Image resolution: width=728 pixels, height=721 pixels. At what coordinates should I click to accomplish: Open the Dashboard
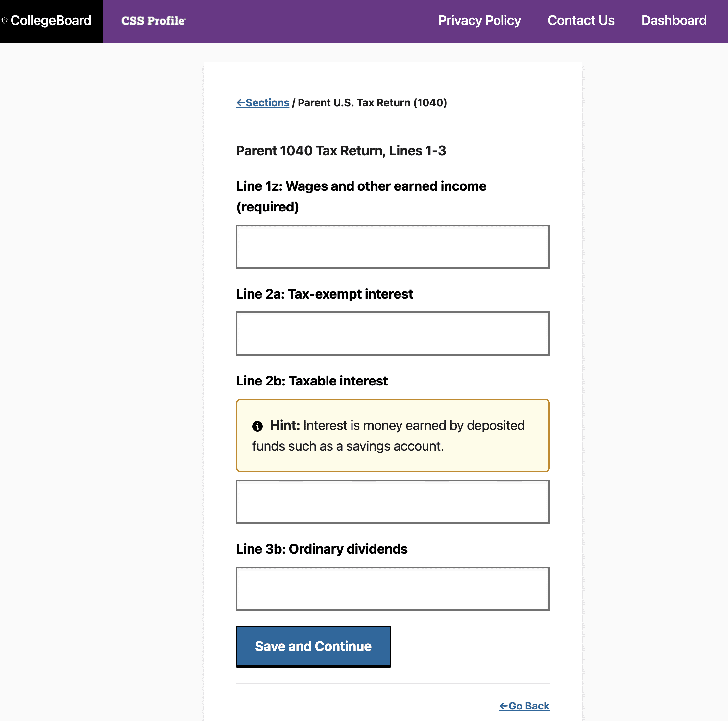click(674, 20)
